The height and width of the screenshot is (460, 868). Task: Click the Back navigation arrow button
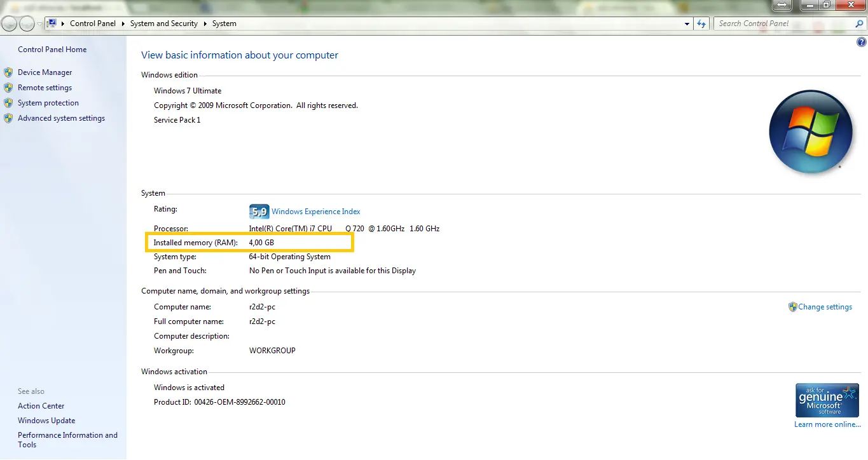(10, 24)
